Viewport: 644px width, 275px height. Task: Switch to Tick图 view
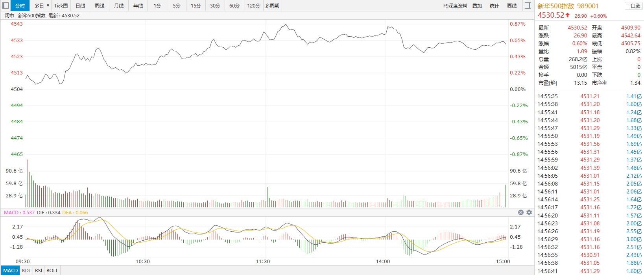(x=61, y=6)
